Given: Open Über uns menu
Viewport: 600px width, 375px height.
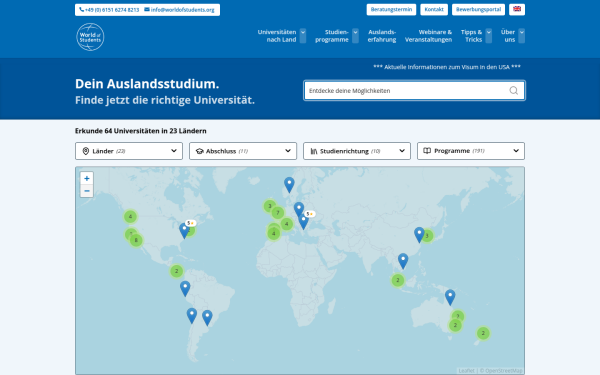Looking at the screenshot, I should tap(508, 36).
